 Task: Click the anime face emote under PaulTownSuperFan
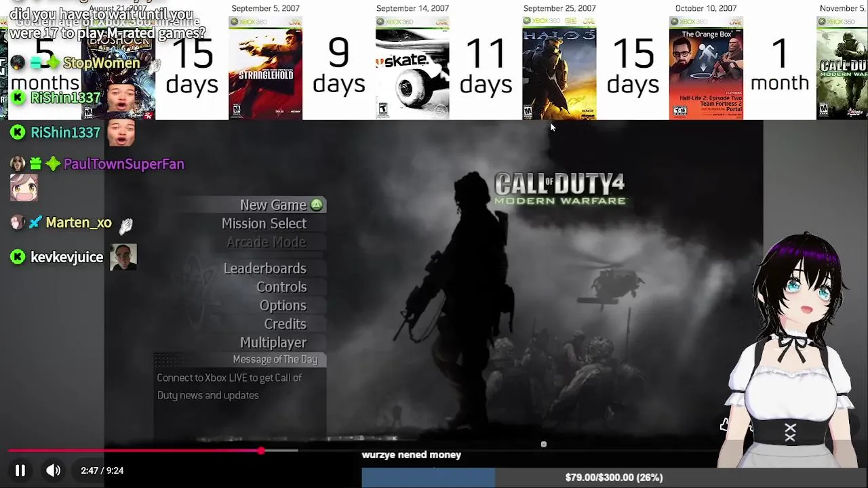point(24,188)
